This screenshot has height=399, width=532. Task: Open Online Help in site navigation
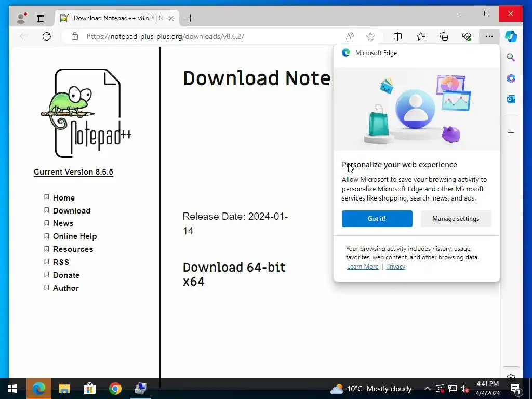[75, 236]
